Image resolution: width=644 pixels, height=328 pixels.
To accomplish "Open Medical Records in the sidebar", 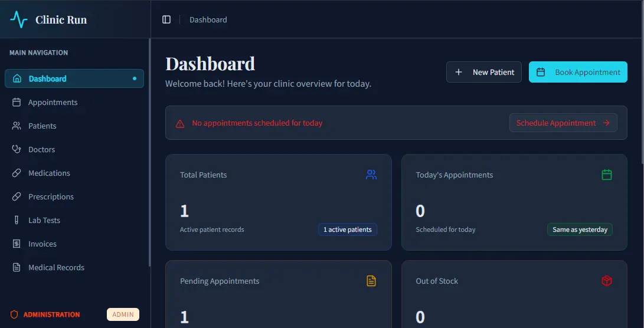I will tap(56, 267).
